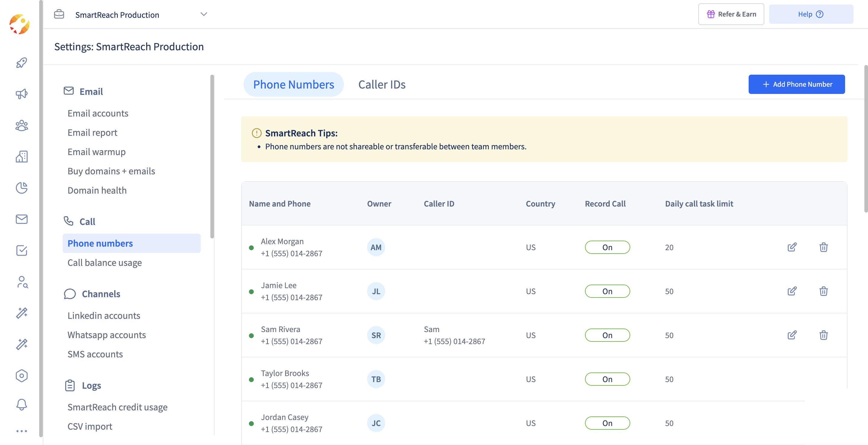The width and height of the screenshot is (868, 445).
Task: Open the megaphone campaigns sidebar icon
Action: pyautogui.click(x=22, y=94)
